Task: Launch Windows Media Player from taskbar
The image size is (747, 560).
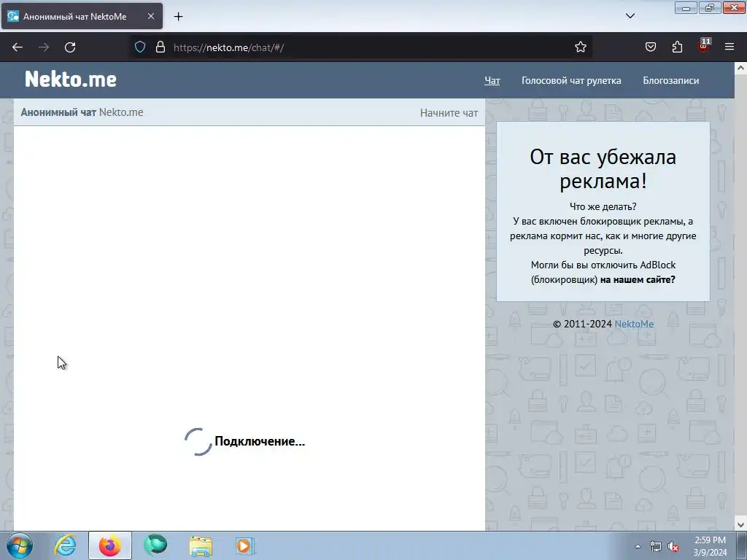Action: point(246,545)
